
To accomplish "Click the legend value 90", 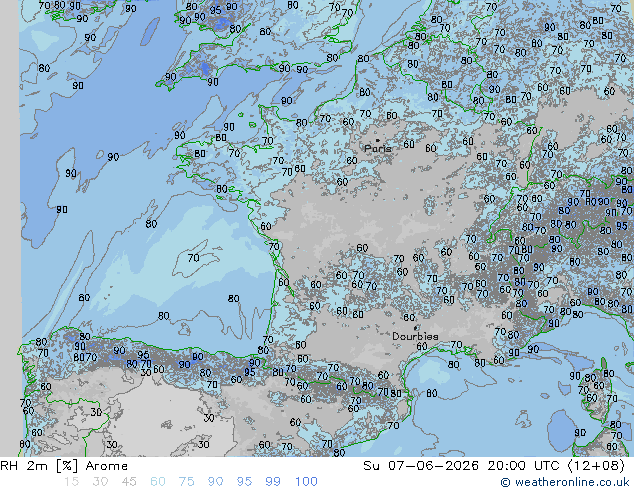I will coord(216,482).
